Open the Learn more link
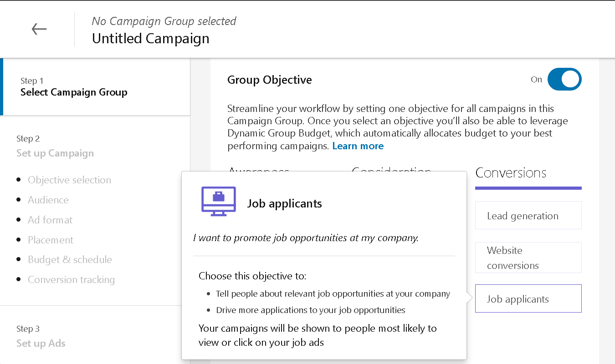The height and width of the screenshot is (364, 615). pyautogui.click(x=358, y=146)
